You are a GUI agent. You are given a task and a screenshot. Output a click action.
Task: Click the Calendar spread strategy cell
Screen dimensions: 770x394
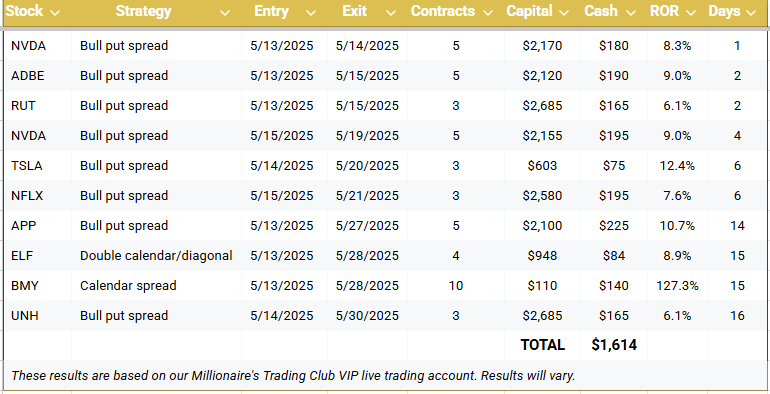tap(156, 285)
